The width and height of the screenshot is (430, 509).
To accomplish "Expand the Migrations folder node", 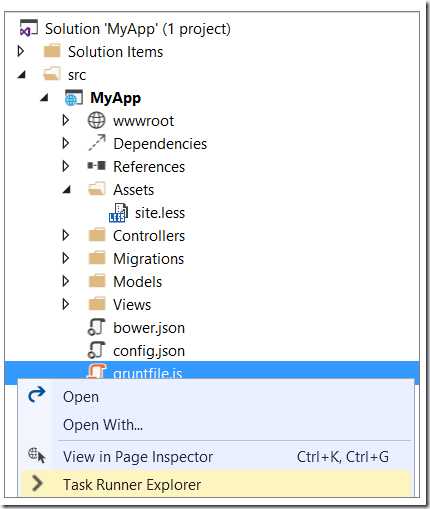I will coord(66,258).
